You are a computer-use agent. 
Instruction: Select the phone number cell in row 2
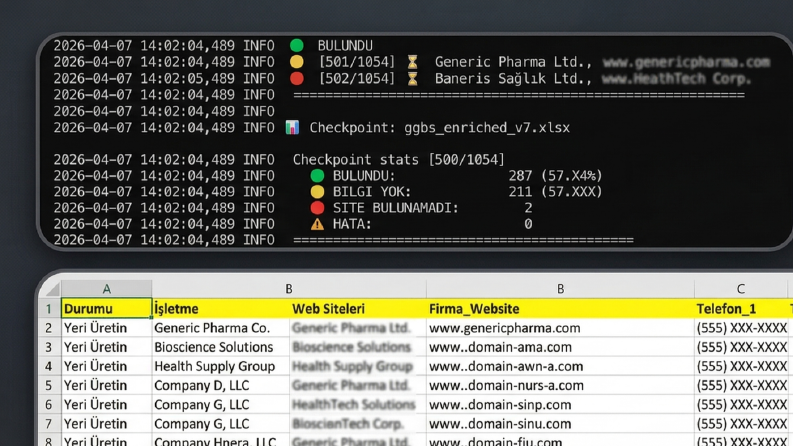pos(741,328)
